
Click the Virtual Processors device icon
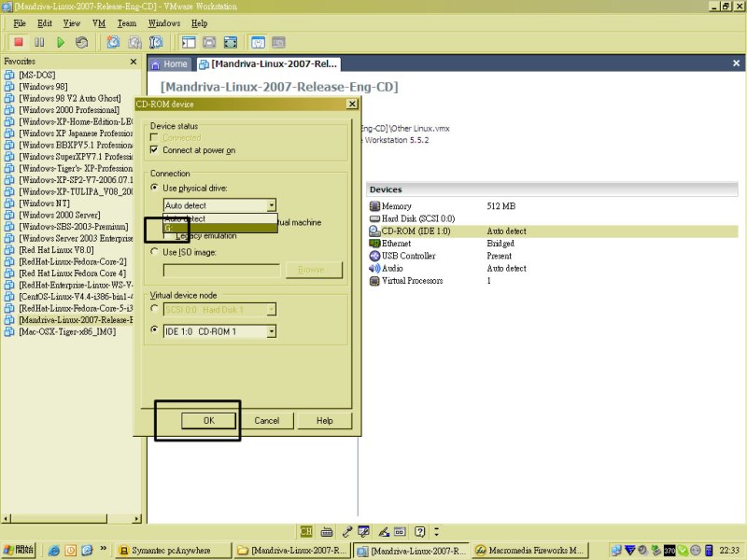tap(374, 281)
